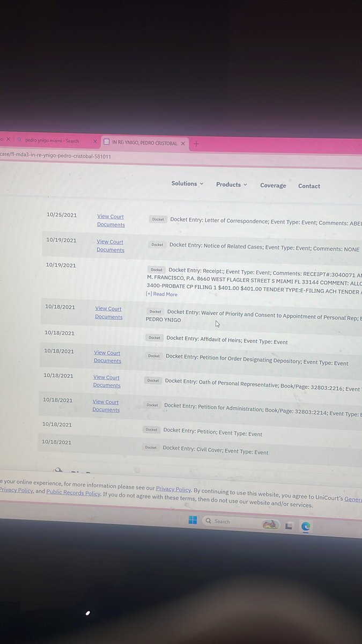Open the Privacy Policy link after 'see our'

173,489
